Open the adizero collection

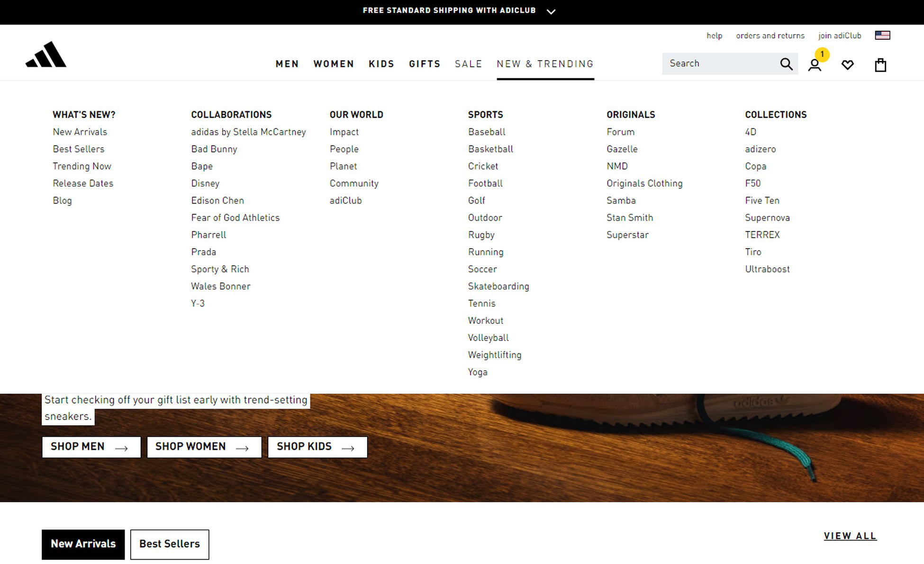(x=760, y=149)
